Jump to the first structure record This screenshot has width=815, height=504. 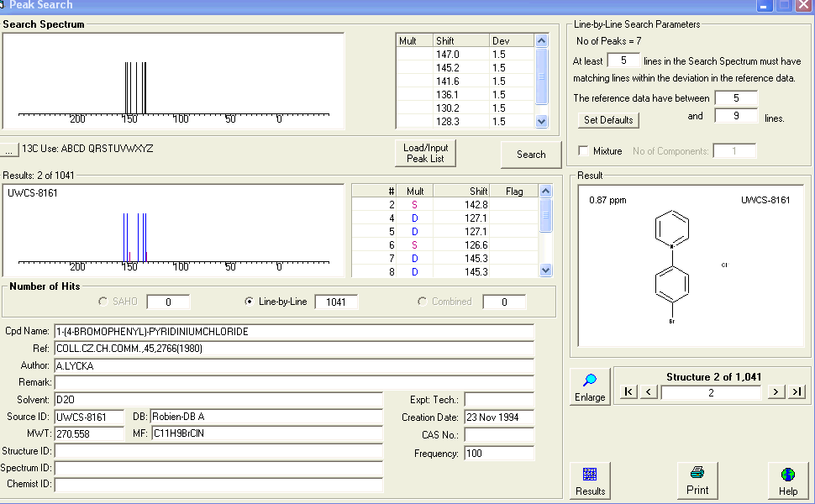click(628, 391)
